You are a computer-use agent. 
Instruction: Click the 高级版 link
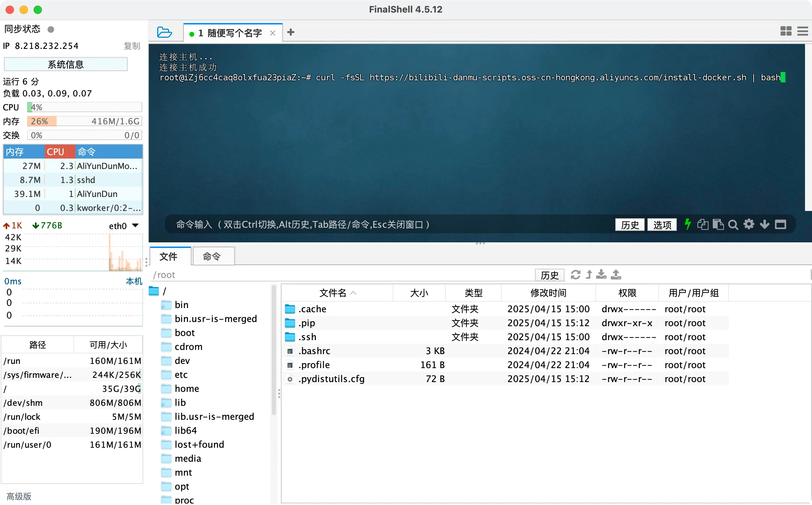19,496
